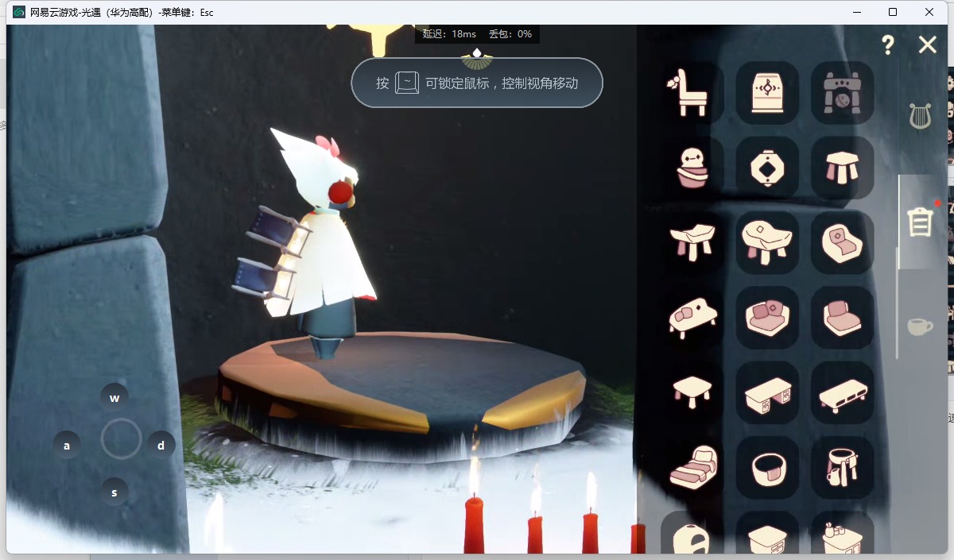Click the tilde key icon in hint
Viewport: 954px width, 560px height.
(x=407, y=83)
